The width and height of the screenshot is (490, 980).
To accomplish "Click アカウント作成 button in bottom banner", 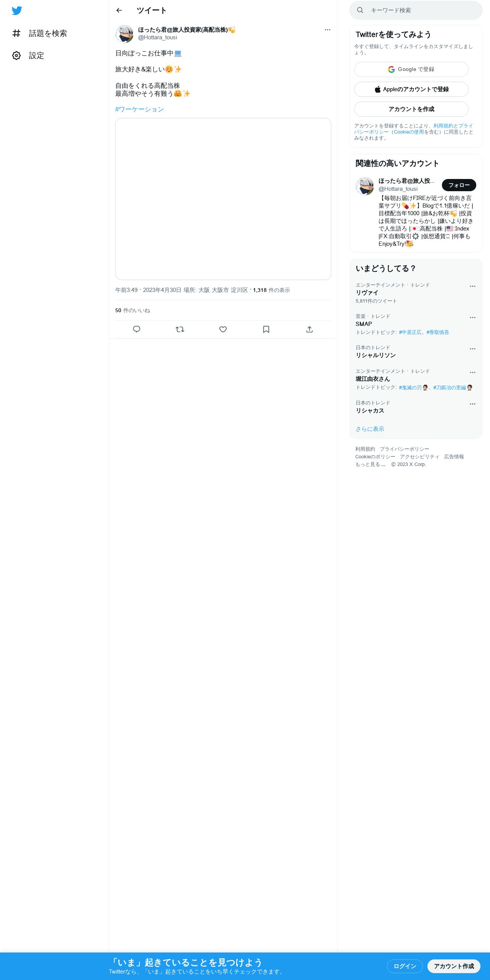I will click(x=454, y=966).
